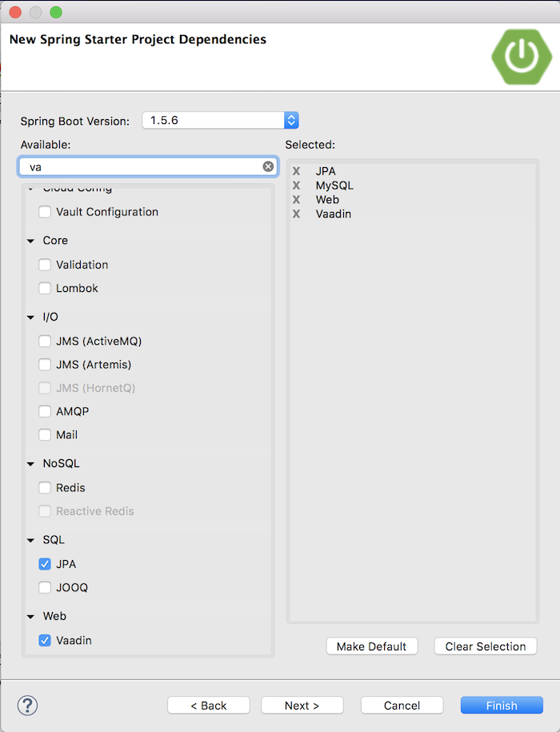The width and height of the screenshot is (560, 732).
Task: Click the Clear Selection button
Action: coord(486,646)
